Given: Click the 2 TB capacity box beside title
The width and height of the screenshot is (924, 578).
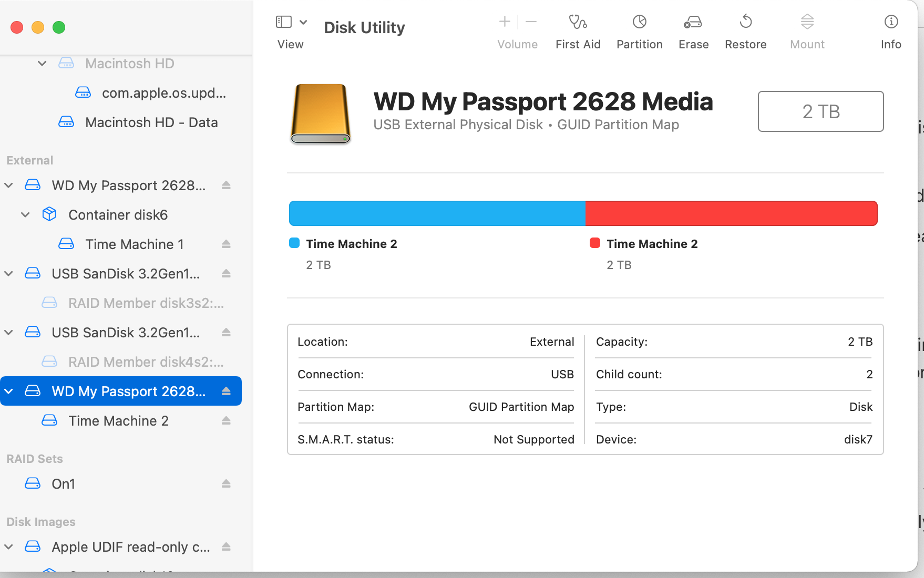Looking at the screenshot, I should pos(821,111).
